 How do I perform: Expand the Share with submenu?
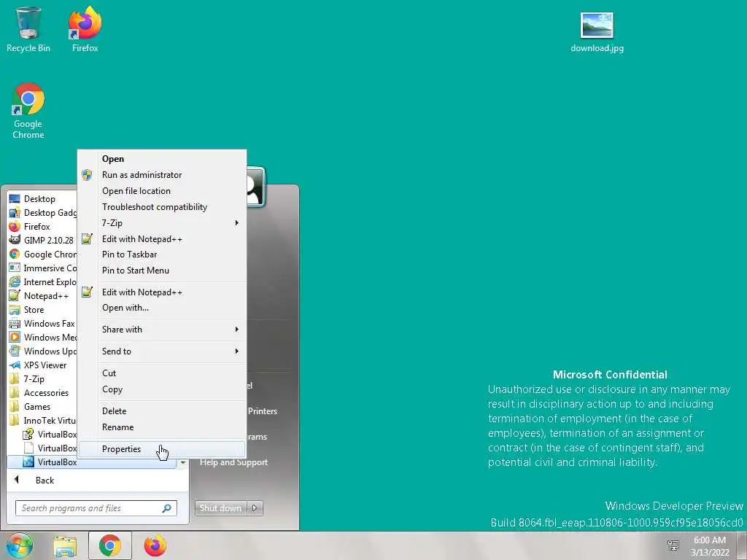[162, 330]
